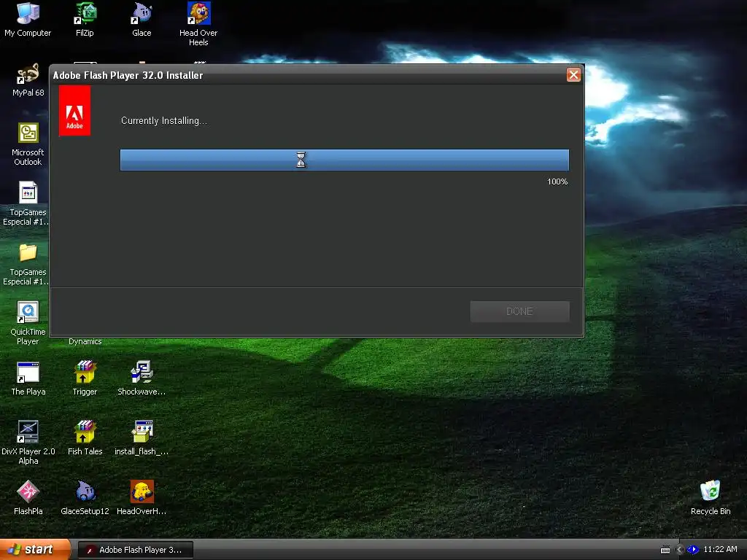Expand hidden system tray icons arrow
747x560 pixels.
click(x=681, y=550)
